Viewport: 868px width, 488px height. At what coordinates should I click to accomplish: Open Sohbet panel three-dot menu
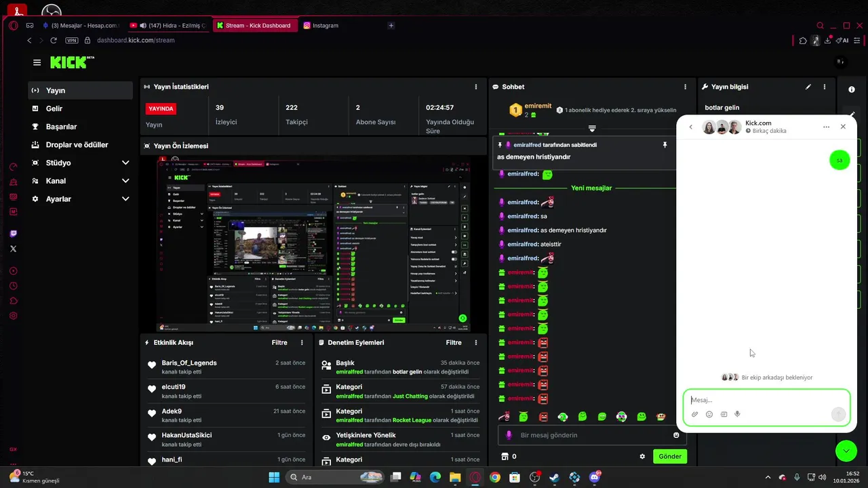686,87
